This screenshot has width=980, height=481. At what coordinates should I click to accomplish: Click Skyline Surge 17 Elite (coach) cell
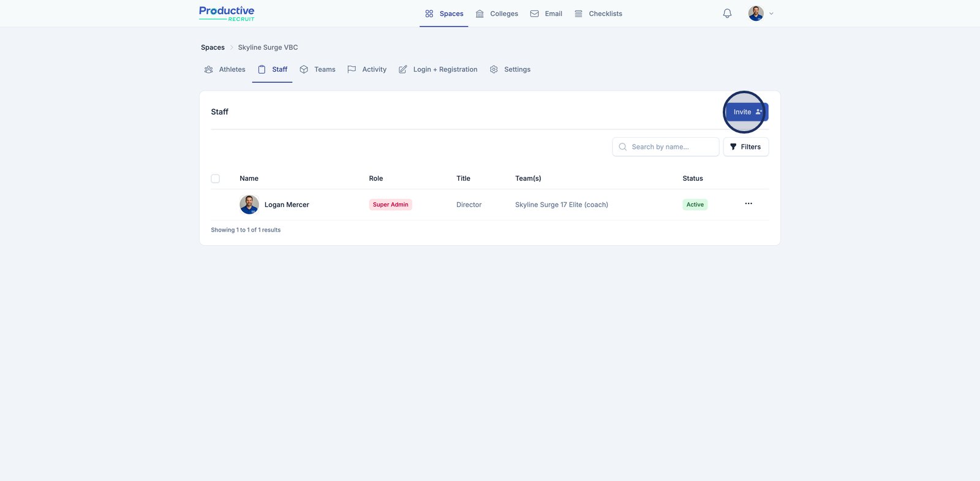562,205
